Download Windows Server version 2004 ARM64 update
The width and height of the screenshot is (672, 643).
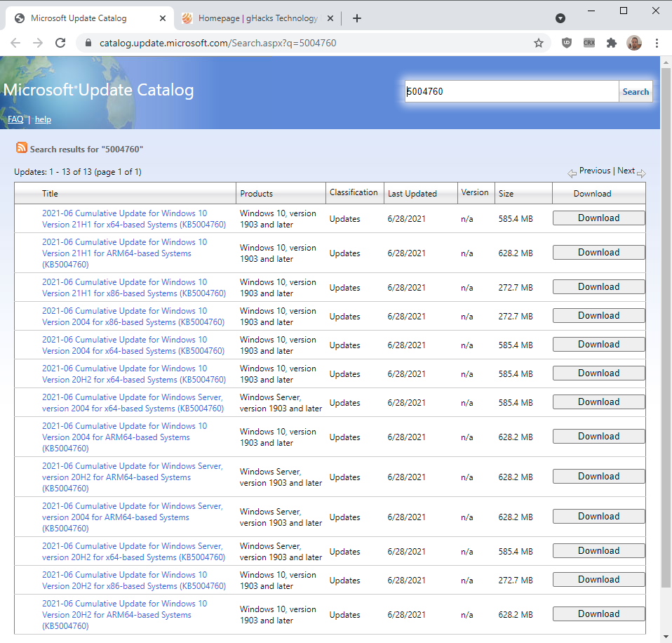599,516
